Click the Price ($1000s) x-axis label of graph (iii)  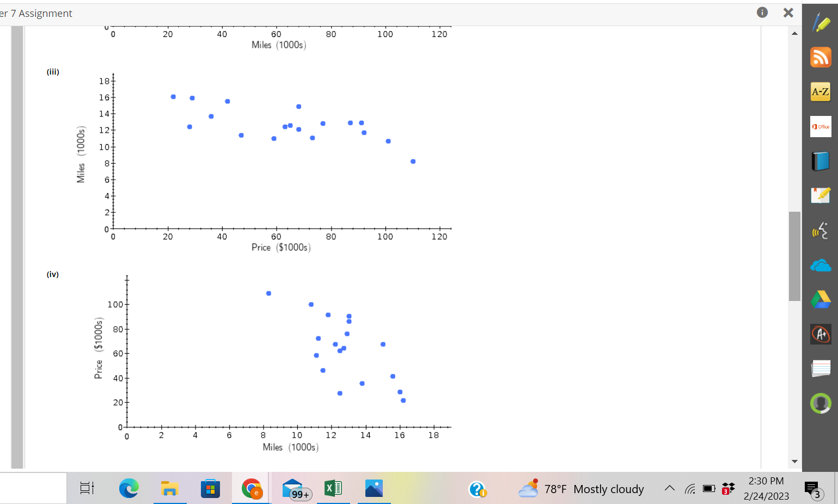pyautogui.click(x=281, y=248)
